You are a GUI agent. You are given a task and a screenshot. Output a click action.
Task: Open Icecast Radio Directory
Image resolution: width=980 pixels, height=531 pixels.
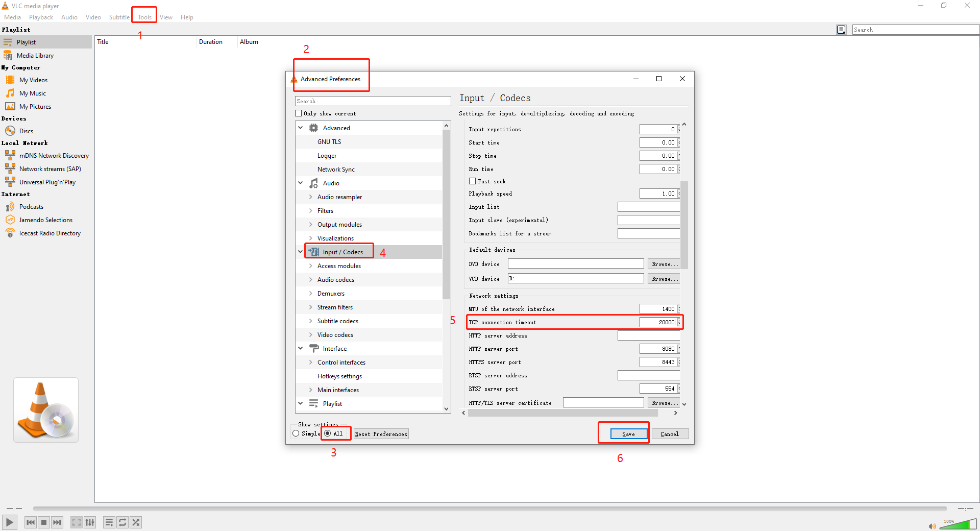point(50,233)
